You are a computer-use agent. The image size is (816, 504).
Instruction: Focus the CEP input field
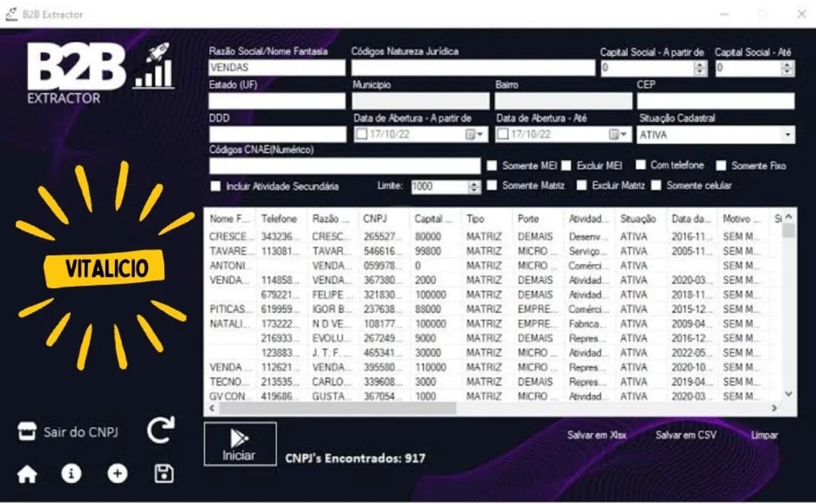pyautogui.click(x=716, y=101)
